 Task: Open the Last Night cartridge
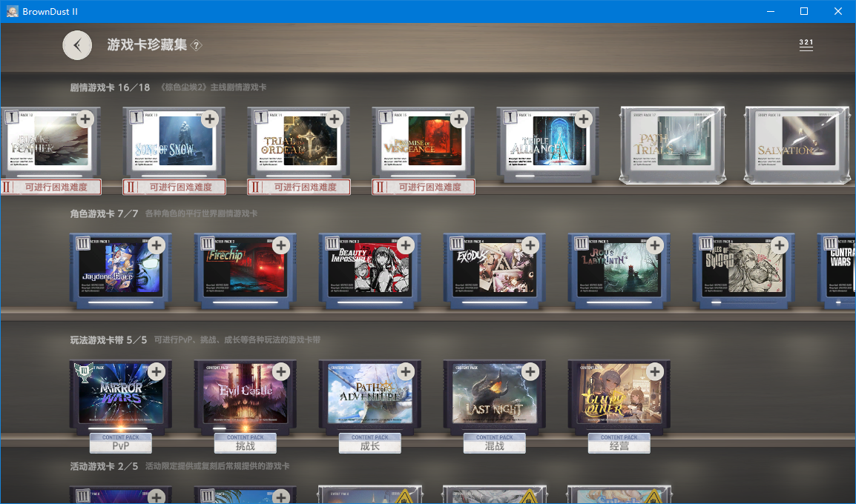pyautogui.click(x=494, y=397)
